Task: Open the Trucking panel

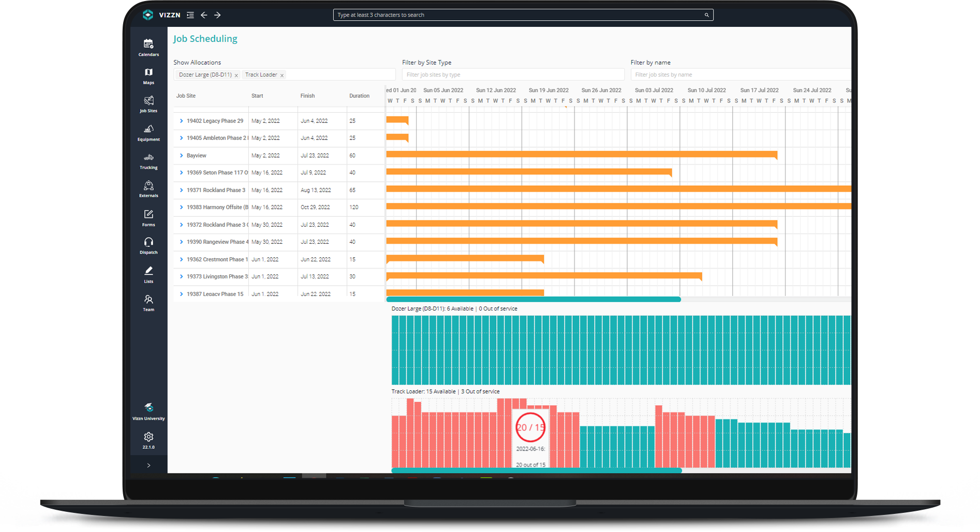Action: pyautogui.click(x=149, y=161)
